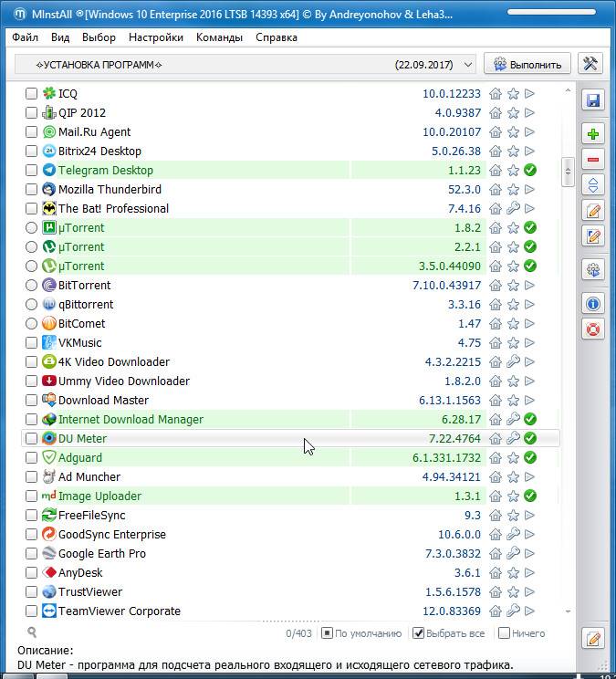Select the FreeFileSync entry

[x=290, y=516]
